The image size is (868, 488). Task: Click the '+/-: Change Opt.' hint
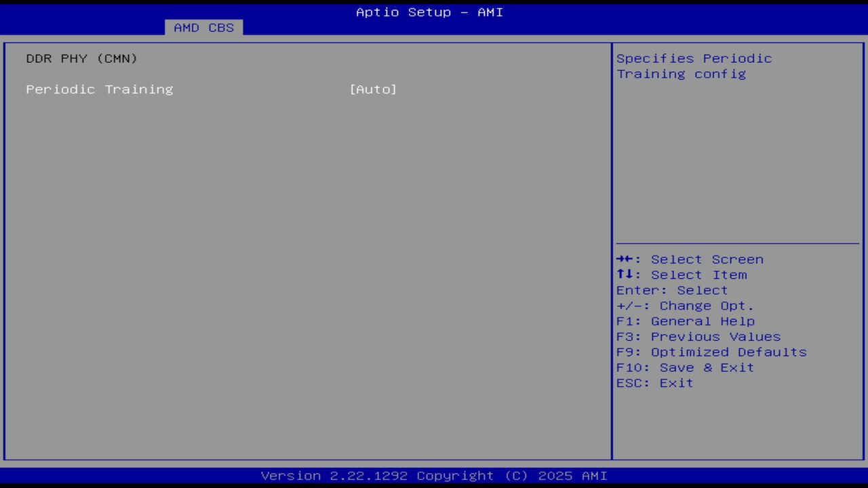point(686,306)
